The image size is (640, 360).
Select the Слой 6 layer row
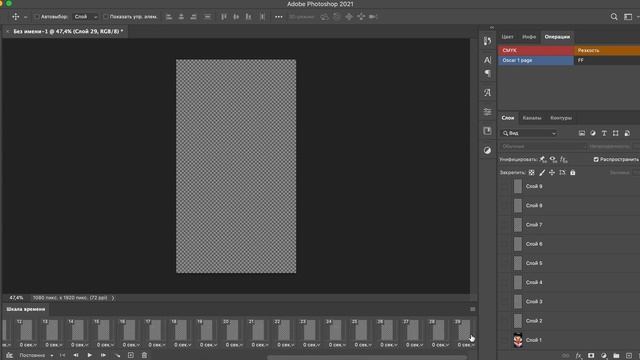click(x=569, y=244)
